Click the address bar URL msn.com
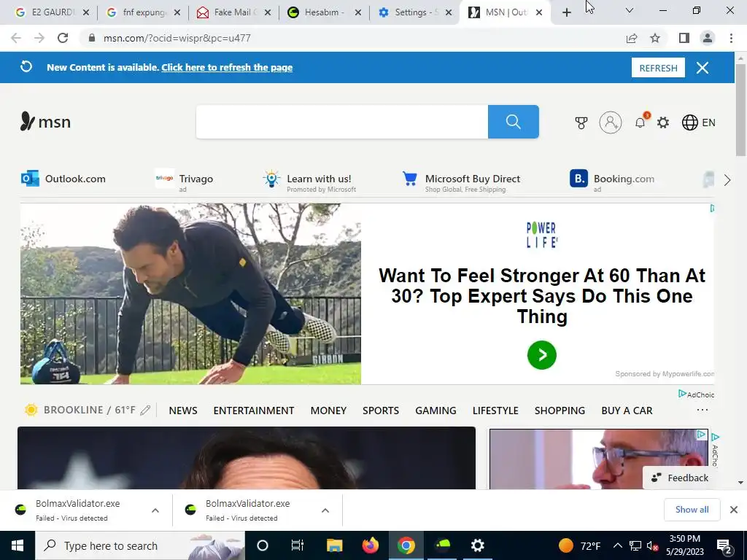This screenshot has height=560, width=747. [x=177, y=38]
